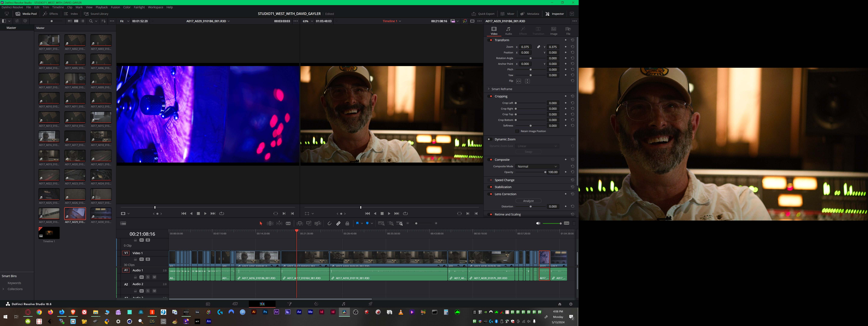
Task: Select the Blade Edit Mode tool
Action: coord(288,223)
